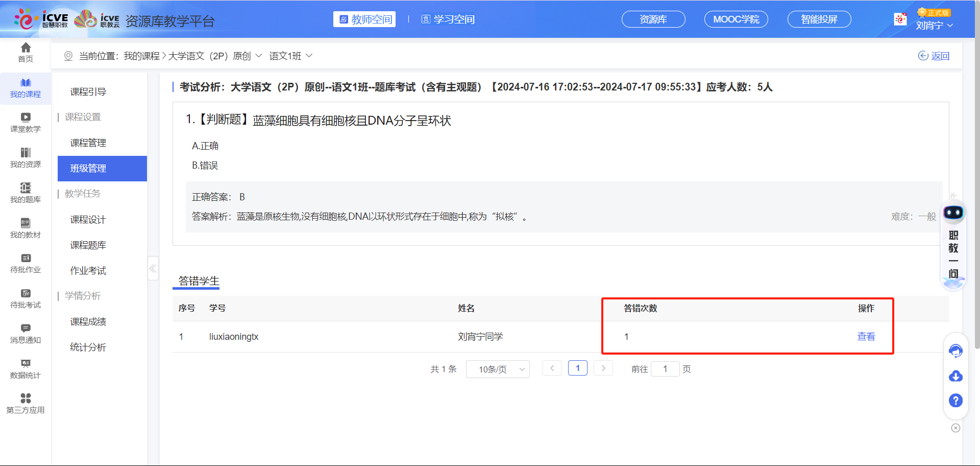This screenshot has height=466, width=980.
Task: Open 课堂教学 in the left sidebar
Action: [x=26, y=122]
